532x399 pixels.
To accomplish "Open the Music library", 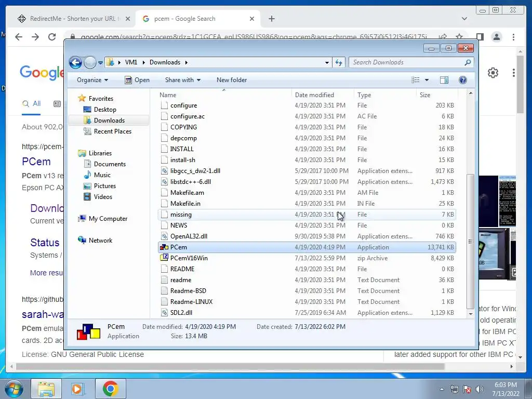I will [102, 175].
